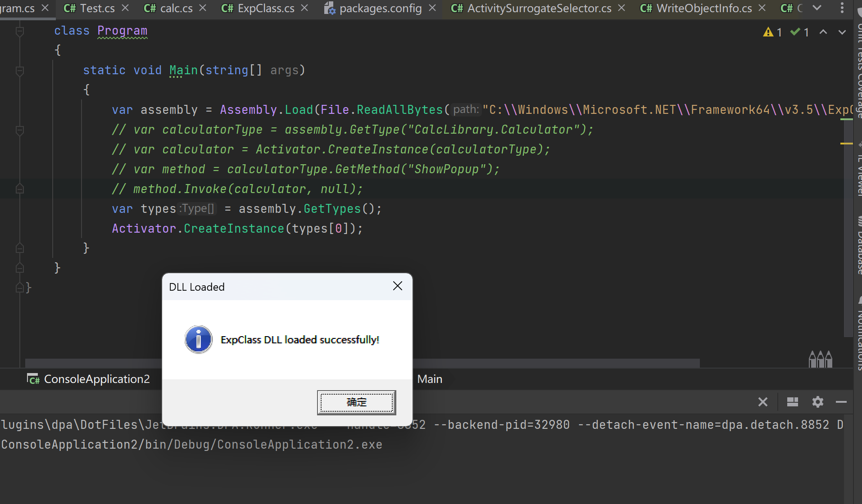
Task: Open the hidden editor tabs chevron
Action: (817, 8)
